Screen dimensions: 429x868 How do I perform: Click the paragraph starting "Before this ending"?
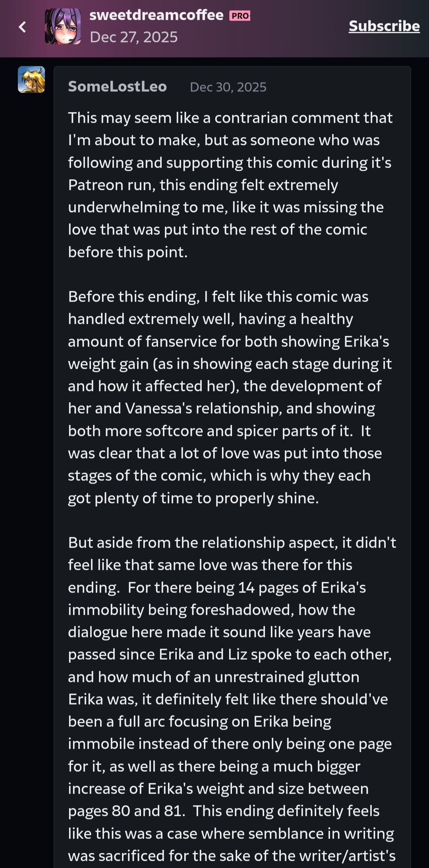coord(230,397)
